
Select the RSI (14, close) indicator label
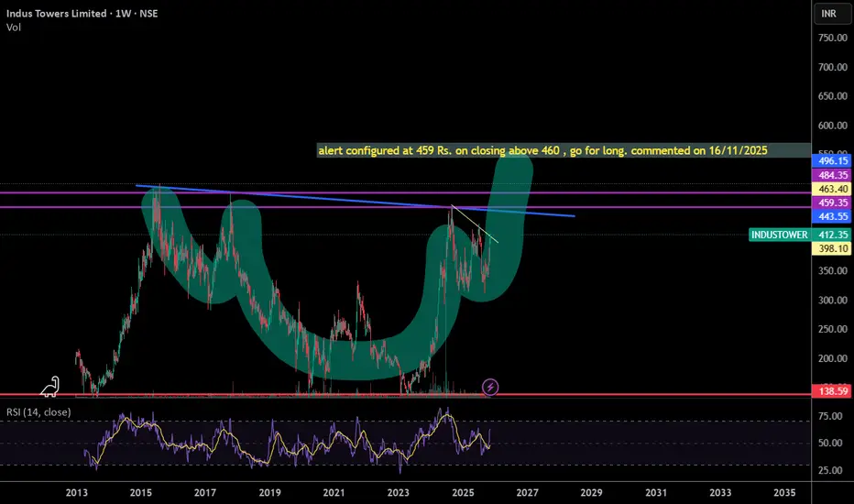[x=38, y=412]
